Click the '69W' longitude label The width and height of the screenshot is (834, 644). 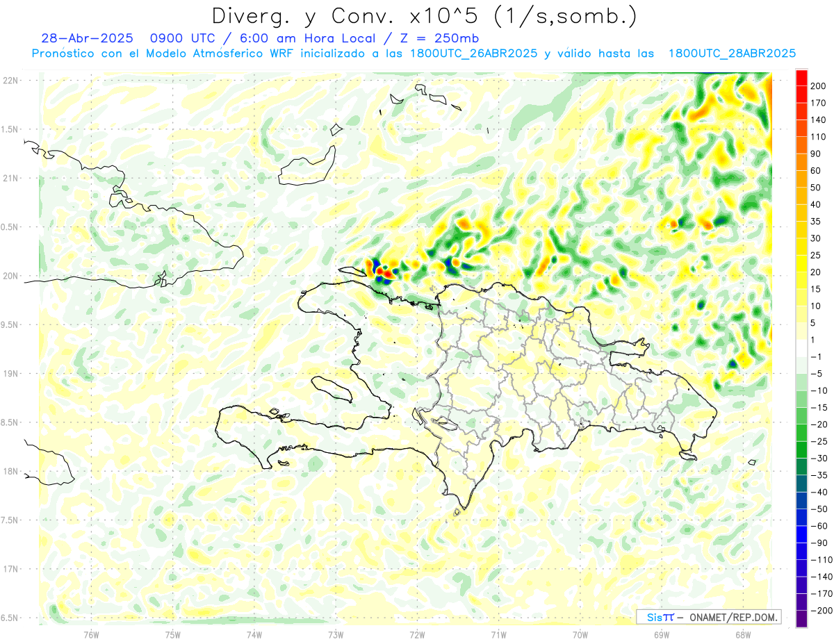pos(662,635)
